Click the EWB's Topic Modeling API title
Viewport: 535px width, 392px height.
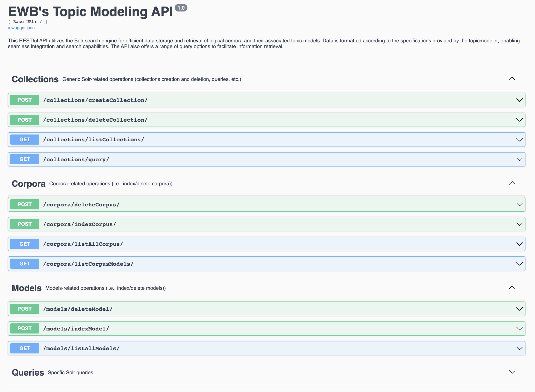[x=90, y=12]
